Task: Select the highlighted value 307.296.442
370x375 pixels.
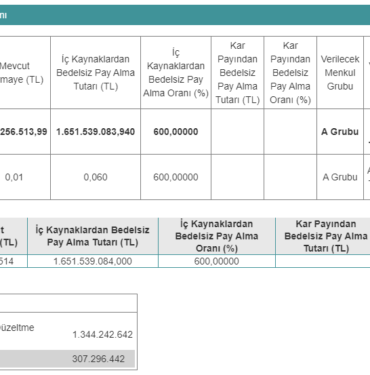Action: tap(98, 359)
